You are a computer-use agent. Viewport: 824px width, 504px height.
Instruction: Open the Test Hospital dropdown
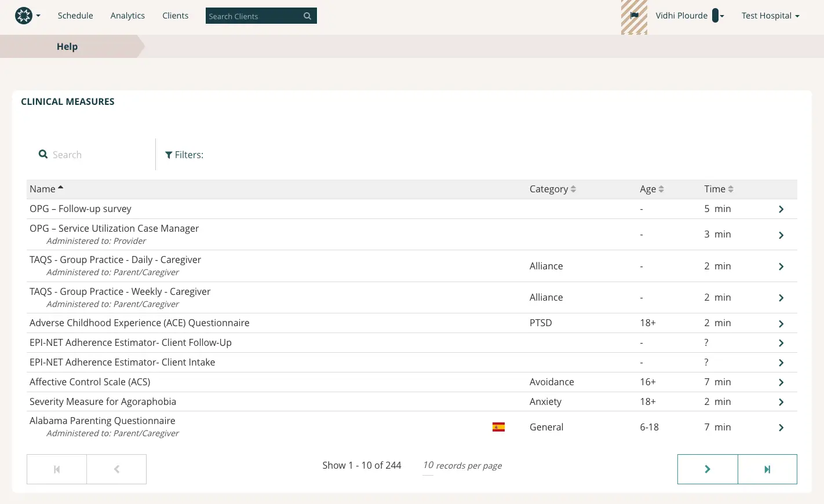[771, 16]
